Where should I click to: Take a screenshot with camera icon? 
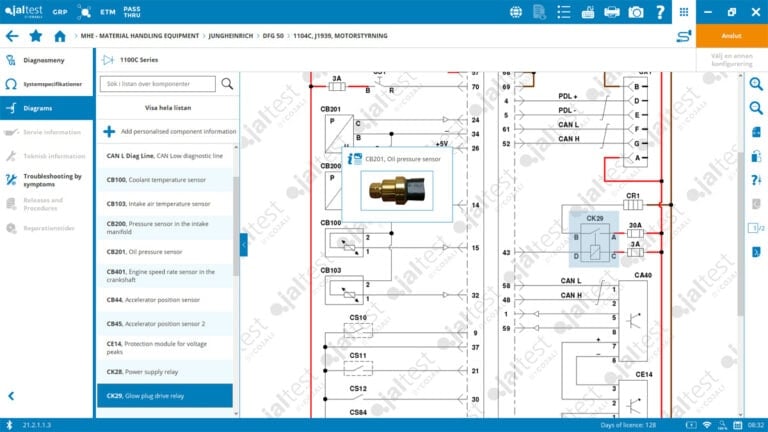pos(636,12)
